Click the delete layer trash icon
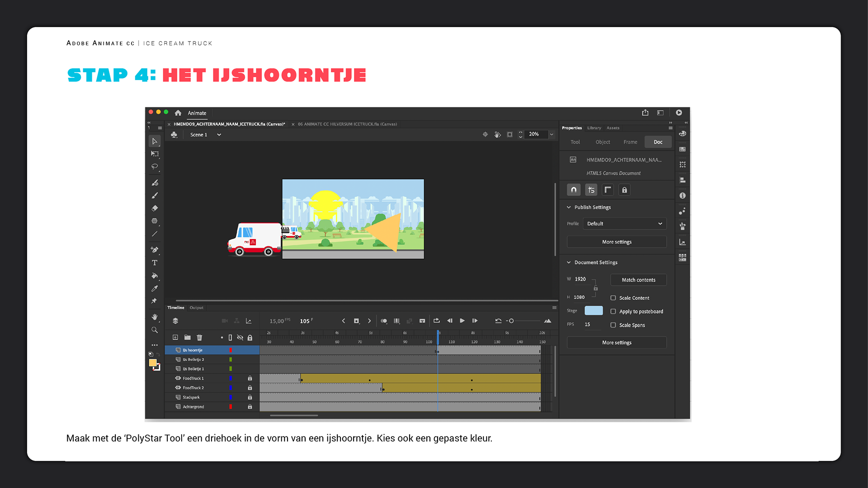The image size is (868, 488). (199, 338)
